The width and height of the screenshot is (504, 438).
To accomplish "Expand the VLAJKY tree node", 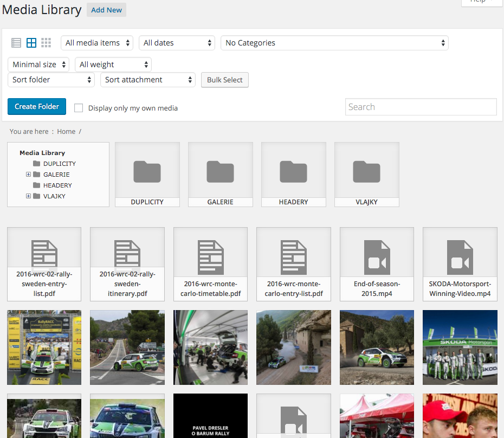I will [28, 196].
